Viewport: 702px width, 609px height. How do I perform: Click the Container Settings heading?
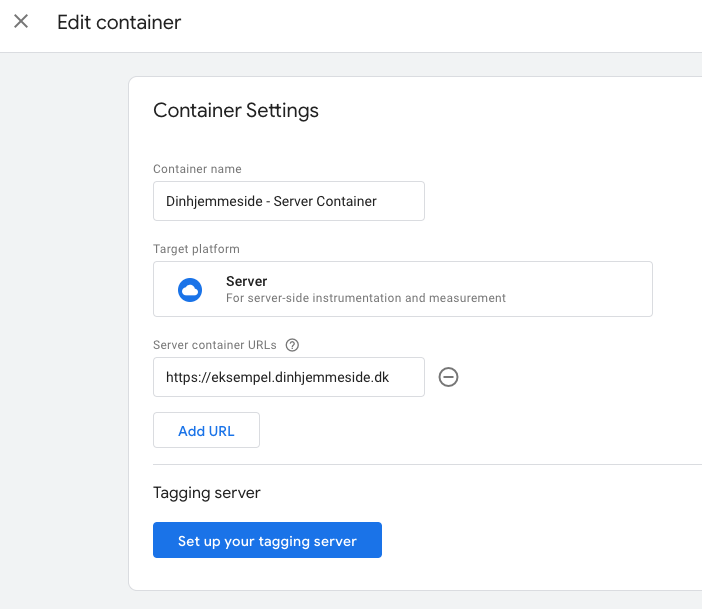click(x=236, y=111)
